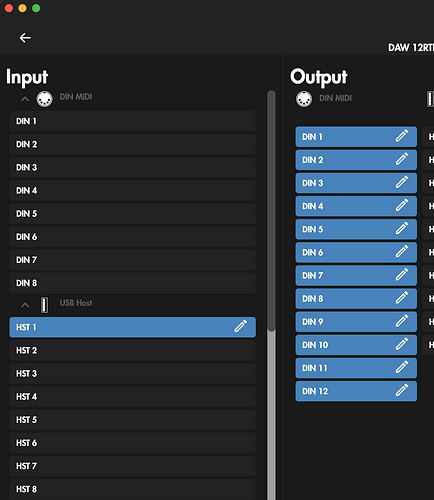Toggle output DIN 10 routing
Screen dimensions: 434x500
point(356,345)
